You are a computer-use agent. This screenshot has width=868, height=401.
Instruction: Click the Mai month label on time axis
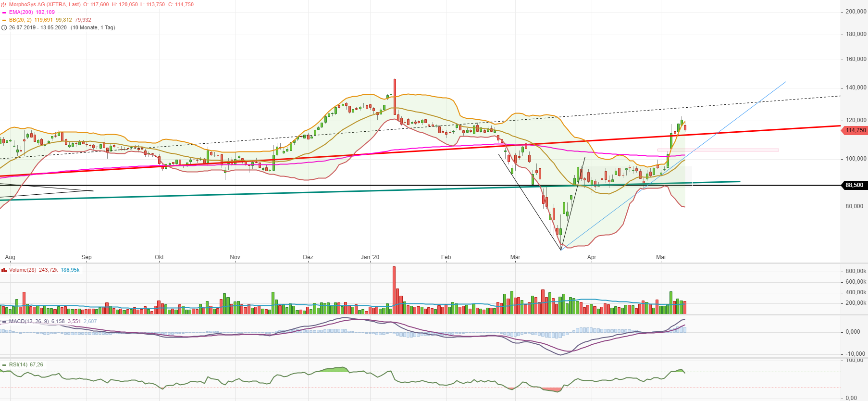click(661, 257)
